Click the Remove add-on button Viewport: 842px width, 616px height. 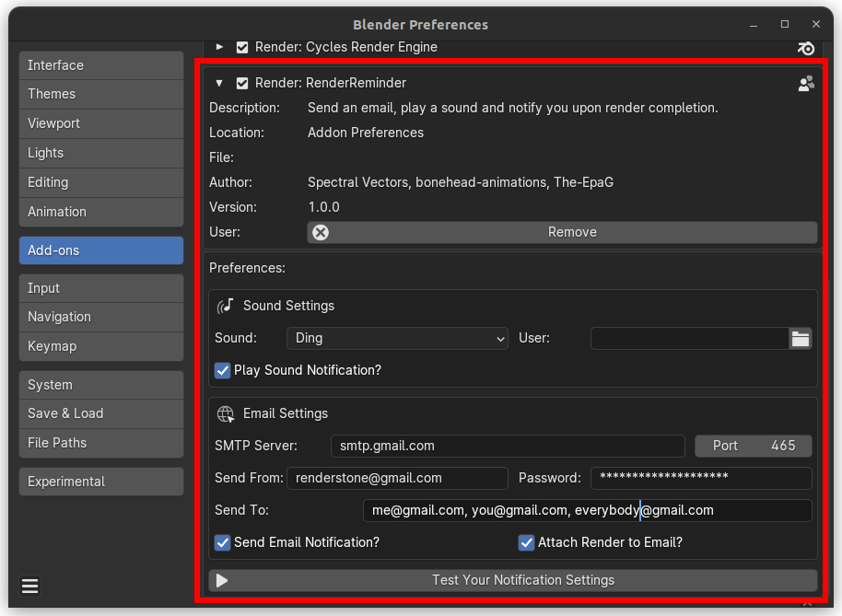(562, 232)
